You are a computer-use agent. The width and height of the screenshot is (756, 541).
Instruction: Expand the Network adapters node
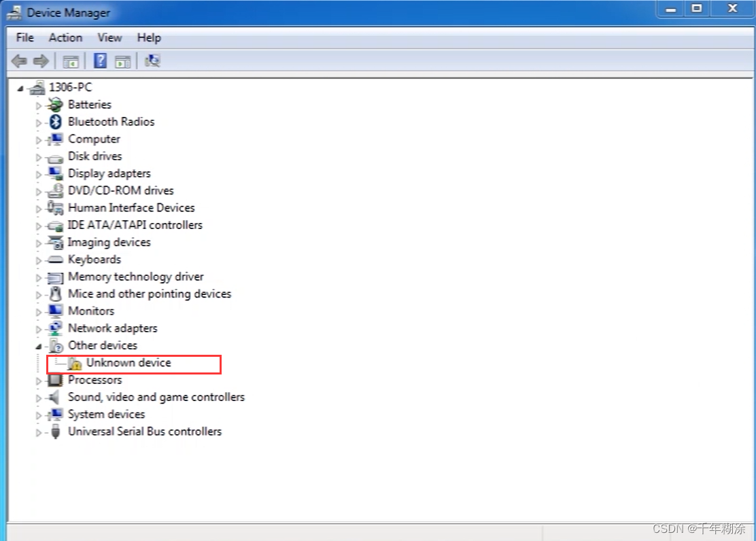click(39, 330)
